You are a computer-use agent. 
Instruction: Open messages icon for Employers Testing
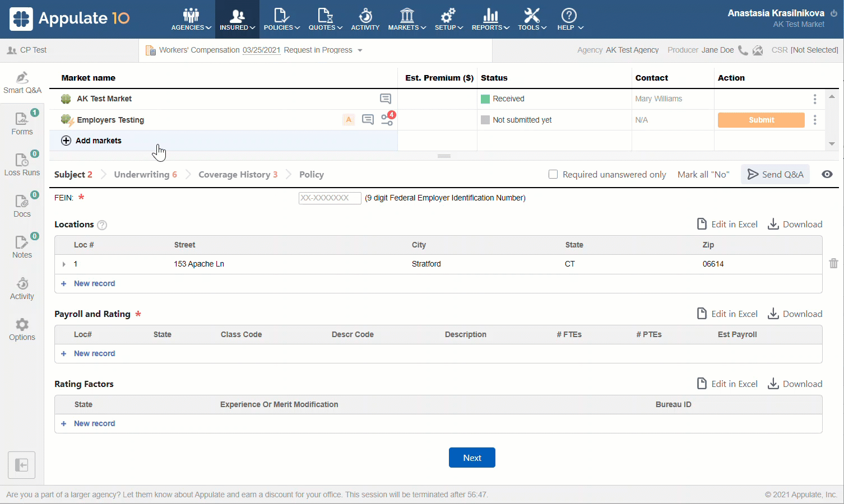(x=368, y=119)
